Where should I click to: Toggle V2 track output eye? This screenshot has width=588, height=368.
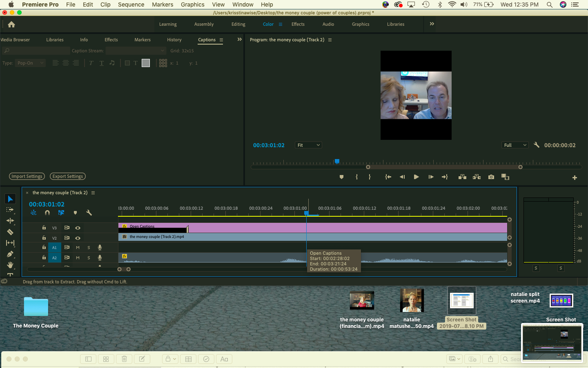click(x=78, y=238)
